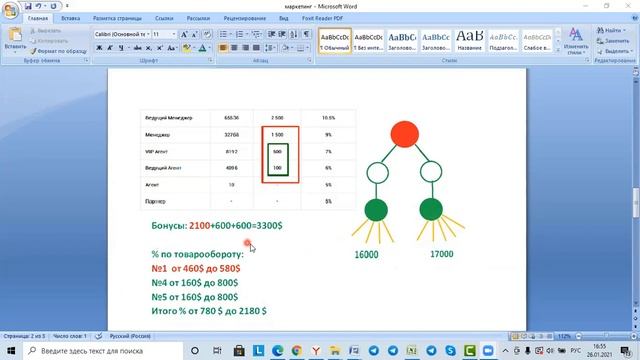The image size is (640, 360).
Task: Open the numbered list dropdown arrow
Action: 247,34
